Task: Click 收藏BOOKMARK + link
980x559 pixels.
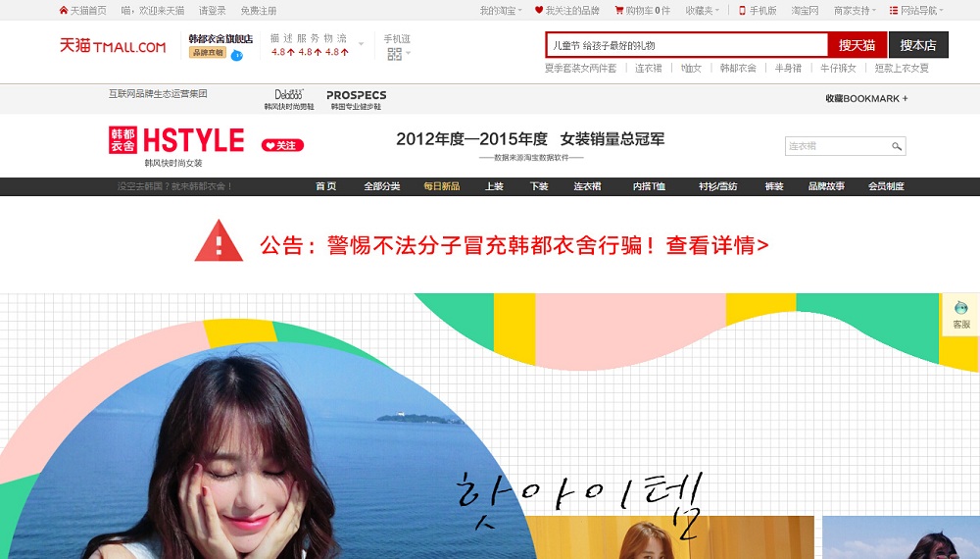Action: pyautogui.click(x=866, y=98)
